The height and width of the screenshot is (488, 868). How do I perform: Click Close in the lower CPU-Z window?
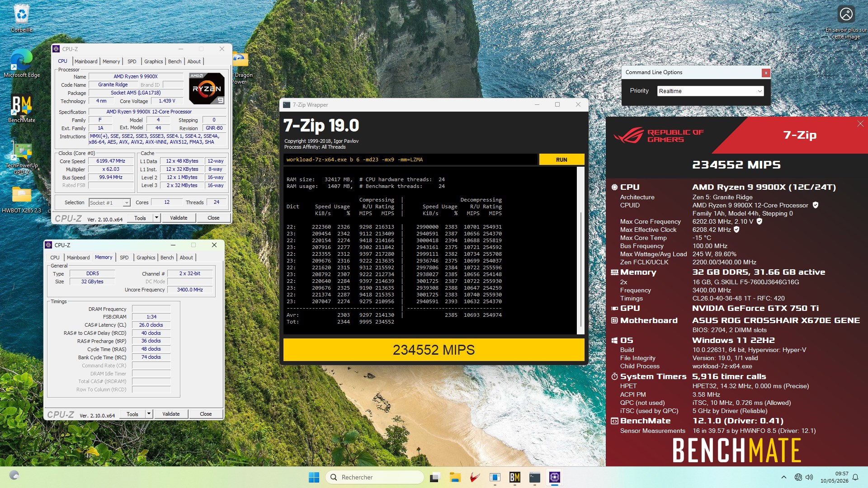[206, 414]
